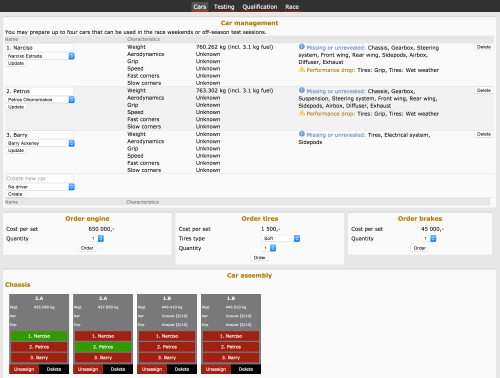
Task: Assign second 2.A chassis to 3. Barry
Action: click(103, 358)
